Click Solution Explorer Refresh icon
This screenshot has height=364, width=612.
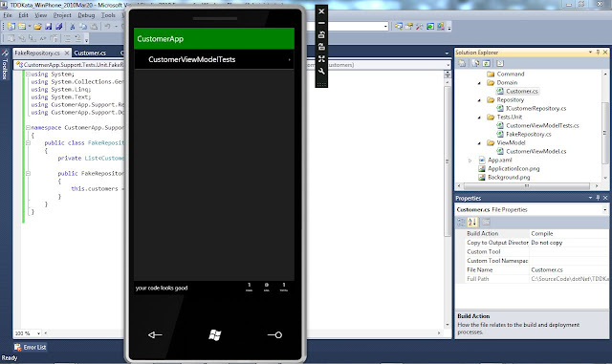click(x=487, y=63)
